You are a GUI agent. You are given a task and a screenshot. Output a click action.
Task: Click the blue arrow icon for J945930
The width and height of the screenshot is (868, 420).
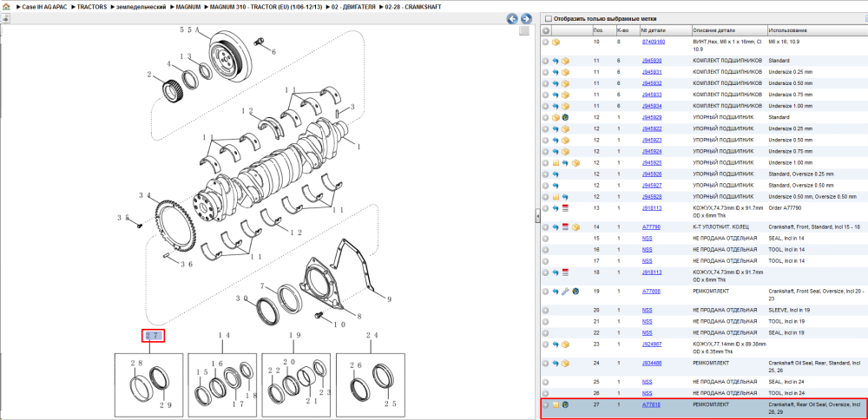point(556,61)
